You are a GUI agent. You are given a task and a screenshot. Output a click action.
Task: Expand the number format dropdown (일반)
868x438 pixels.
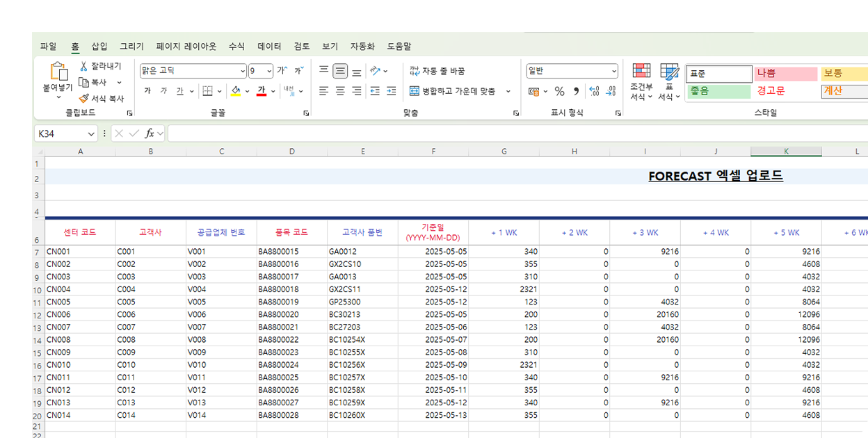coord(613,71)
